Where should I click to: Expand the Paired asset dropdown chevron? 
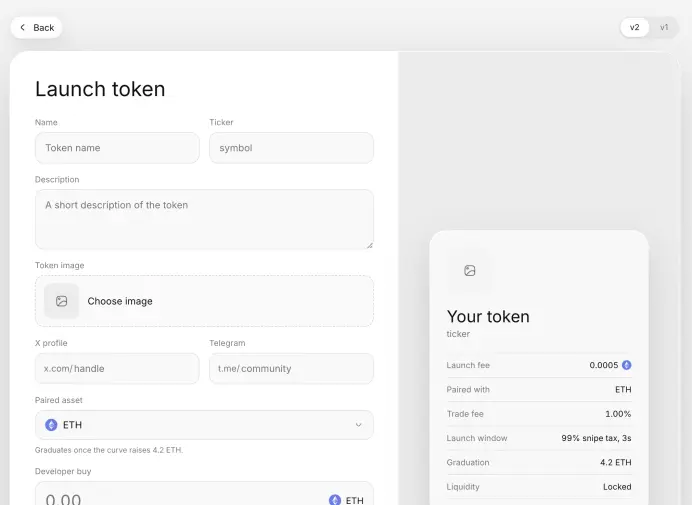coord(358,425)
